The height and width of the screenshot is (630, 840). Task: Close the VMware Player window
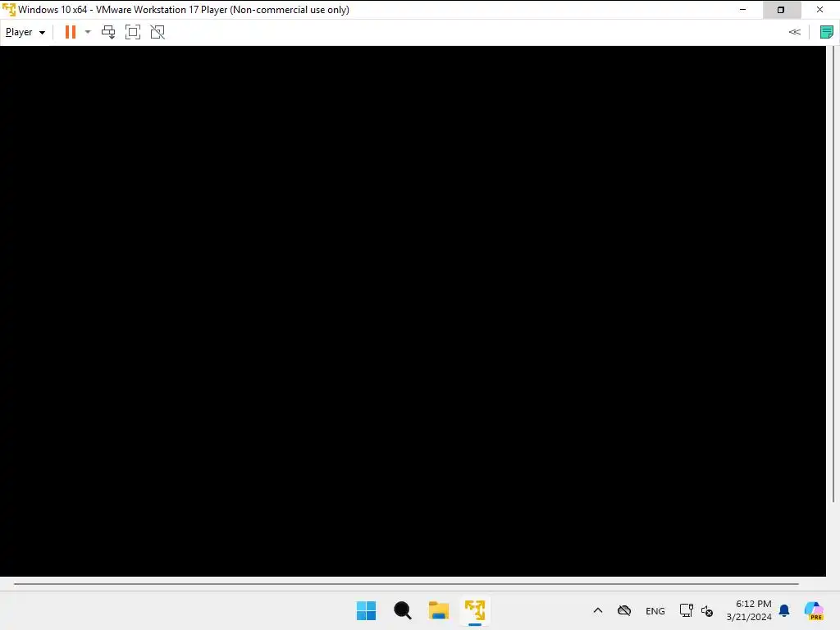819,10
